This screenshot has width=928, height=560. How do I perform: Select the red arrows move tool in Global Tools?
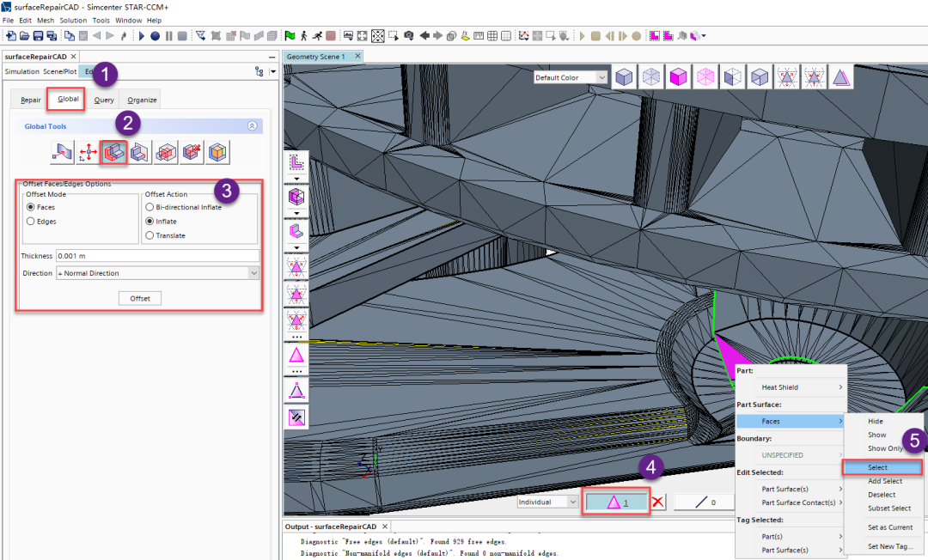[x=88, y=153]
